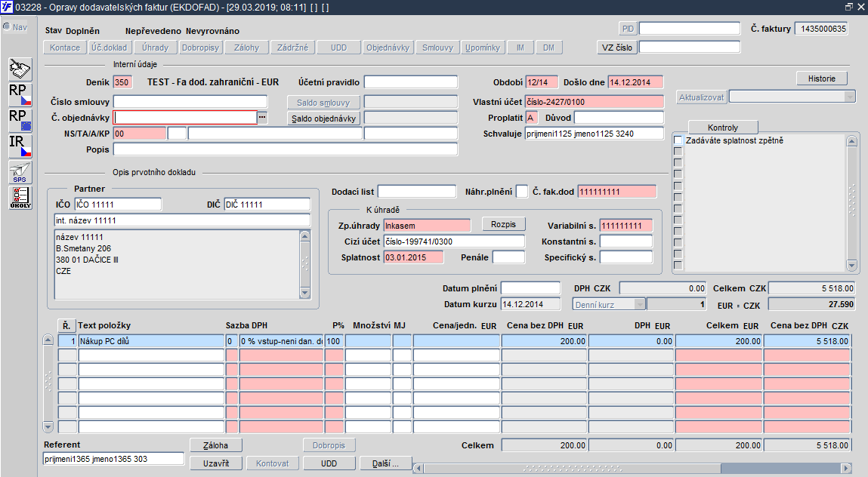
Task: Select the Nav radio button
Action: (7, 26)
